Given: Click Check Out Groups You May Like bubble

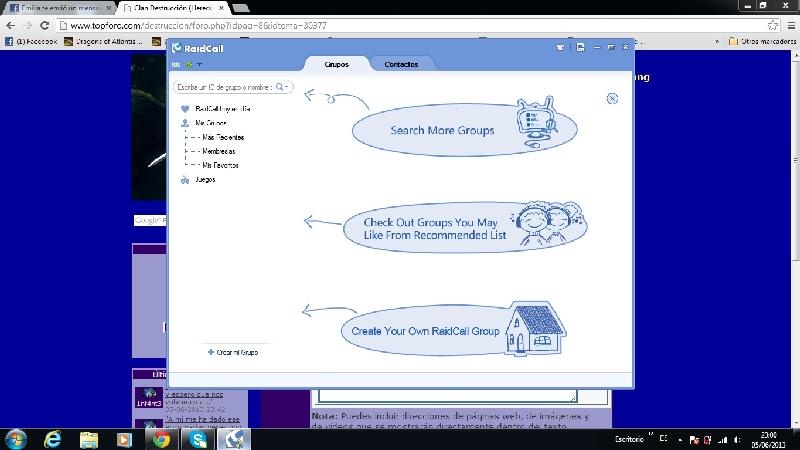Looking at the screenshot, I should [x=464, y=228].
